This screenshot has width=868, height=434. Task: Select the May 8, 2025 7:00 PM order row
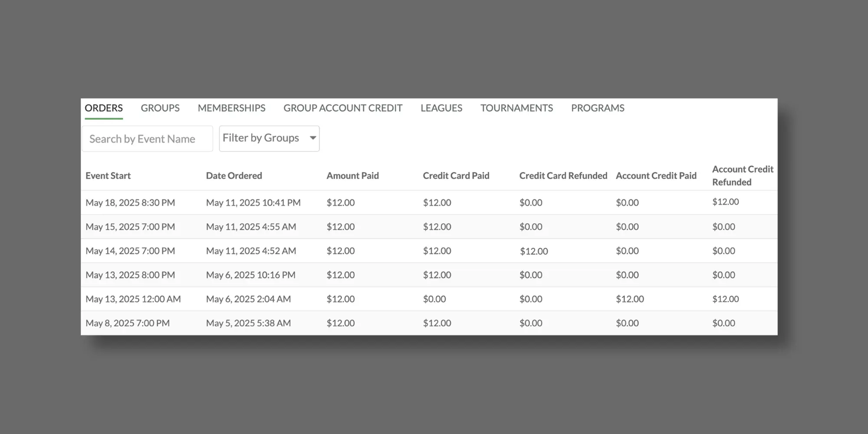pos(128,323)
